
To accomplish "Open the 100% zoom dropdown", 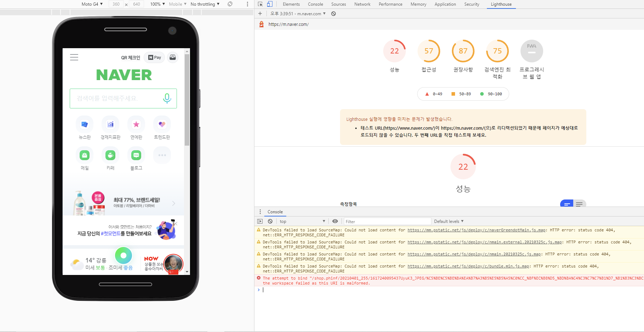I will (157, 4).
